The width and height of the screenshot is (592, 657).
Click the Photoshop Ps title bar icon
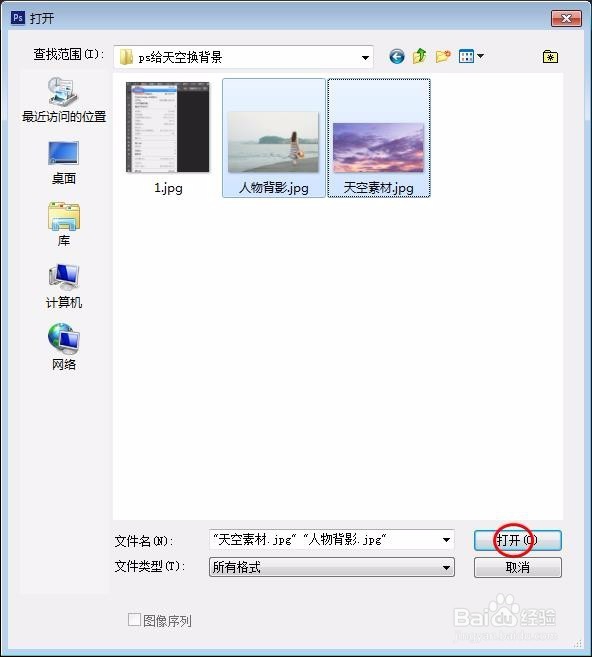[18, 18]
